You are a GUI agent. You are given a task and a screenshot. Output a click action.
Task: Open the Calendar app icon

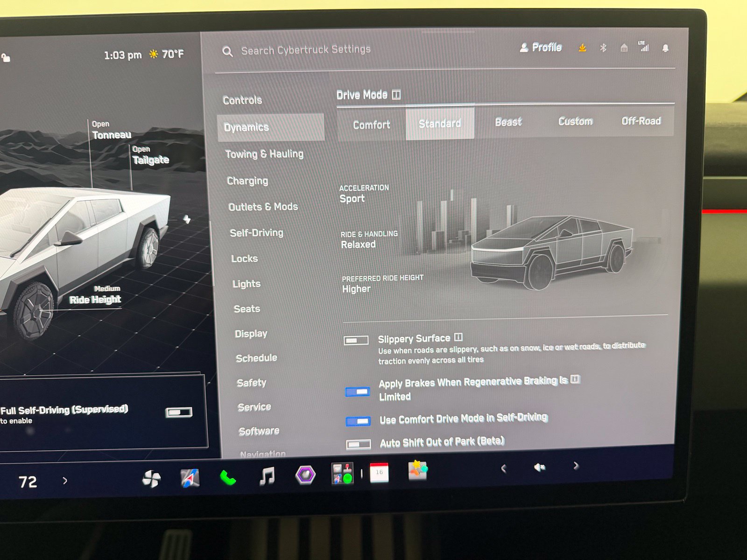(x=379, y=473)
